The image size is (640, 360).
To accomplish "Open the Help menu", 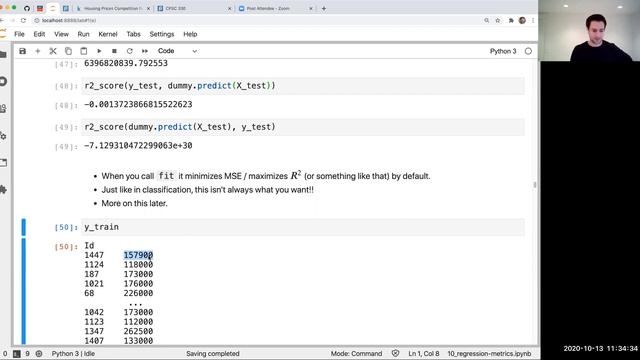I will (190, 34).
